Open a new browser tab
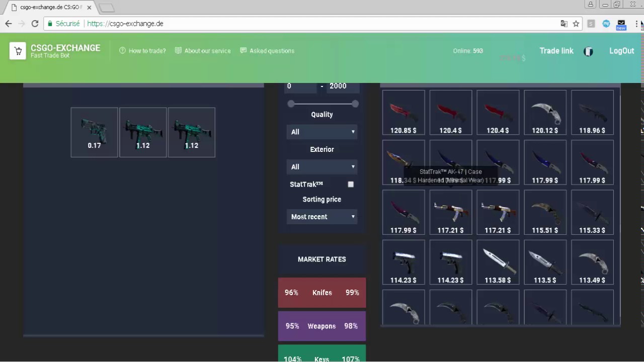 [107, 8]
